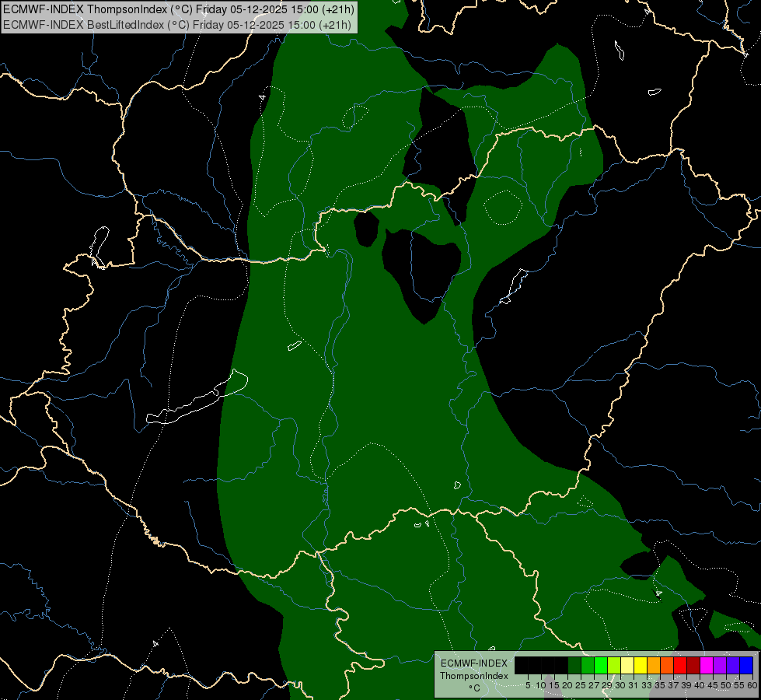Select the blue 55–60 legend swatch

pos(746,665)
